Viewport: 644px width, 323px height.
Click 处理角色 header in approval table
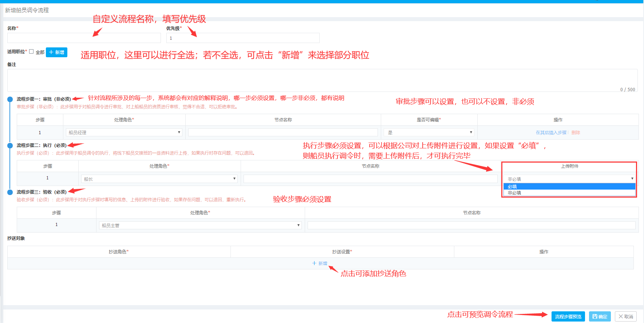point(124,120)
